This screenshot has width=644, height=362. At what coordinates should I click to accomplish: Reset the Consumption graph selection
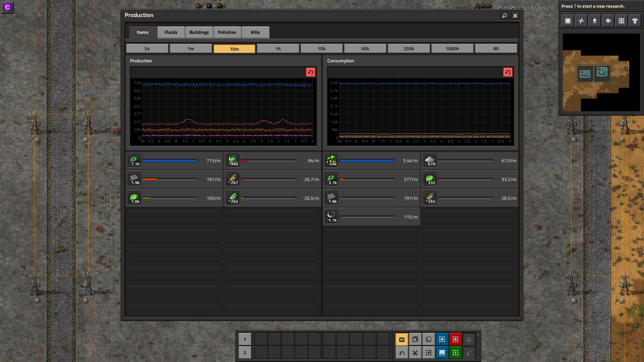pos(507,72)
